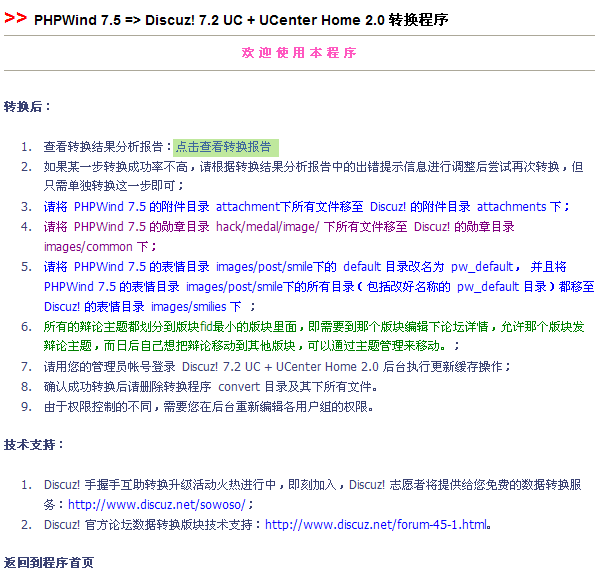Viewport: 600px width, 580px height.
Task: Click 返回到程序首页 to return home
Action: [x=49, y=562]
